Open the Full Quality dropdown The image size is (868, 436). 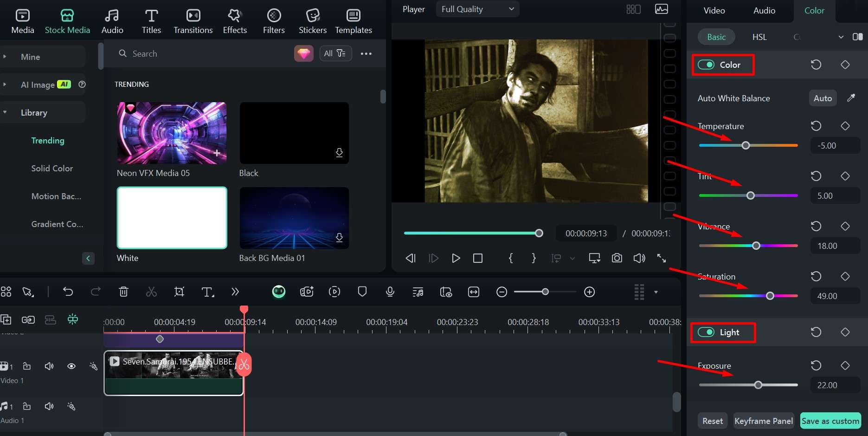(477, 9)
